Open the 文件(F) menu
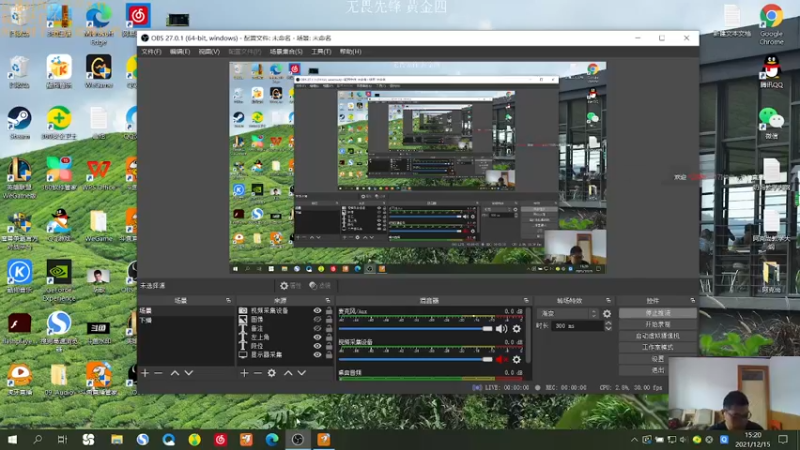This screenshot has width=800, height=450. (x=152, y=52)
